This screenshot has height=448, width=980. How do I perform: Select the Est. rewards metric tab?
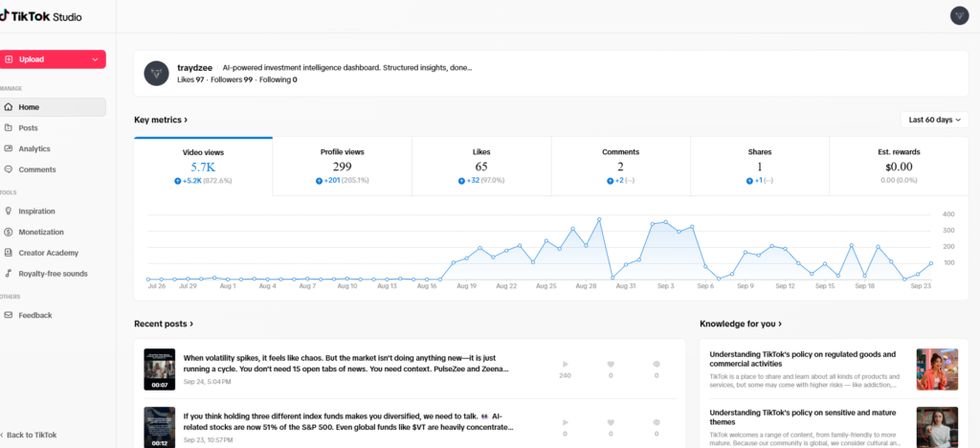click(899, 167)
